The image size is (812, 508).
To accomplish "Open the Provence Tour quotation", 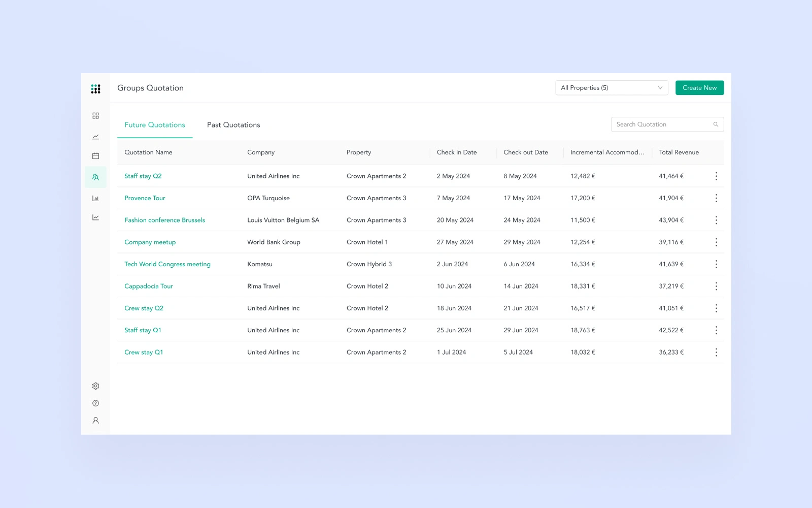I will coord(145,198).
